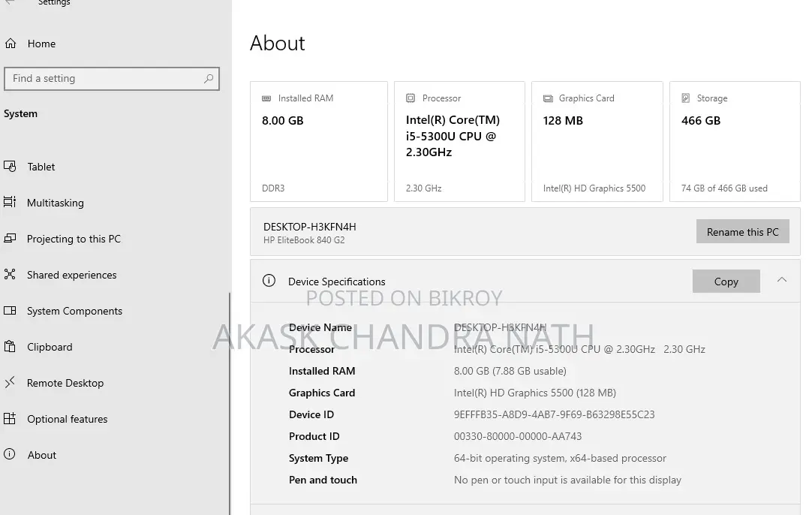
Task: Click the About page heading
Action: pyautogui.click(x=278, y=43)
